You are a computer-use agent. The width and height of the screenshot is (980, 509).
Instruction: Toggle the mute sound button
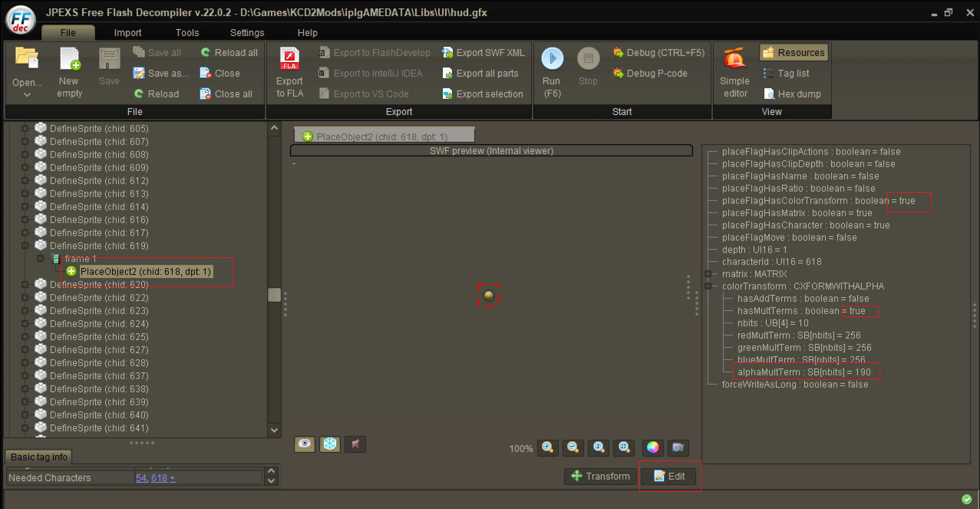click(355, 444)
